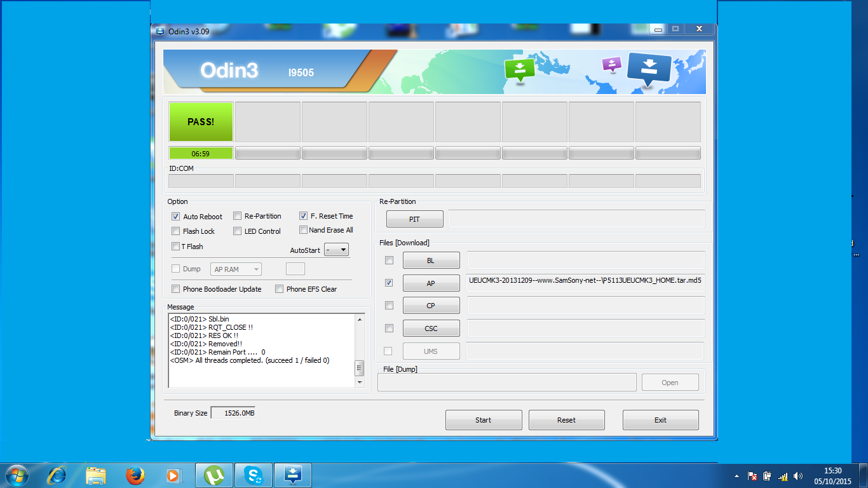Disable the Auto Reboot checkbox
The height and width of the screenshot is (488, 868).
pos(176,217)
